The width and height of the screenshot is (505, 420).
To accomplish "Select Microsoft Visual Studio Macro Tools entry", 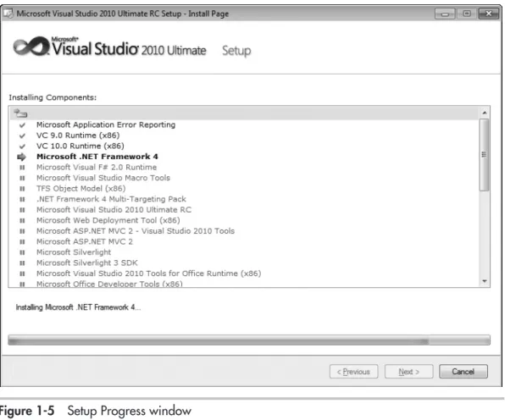I will click(103, 178).
